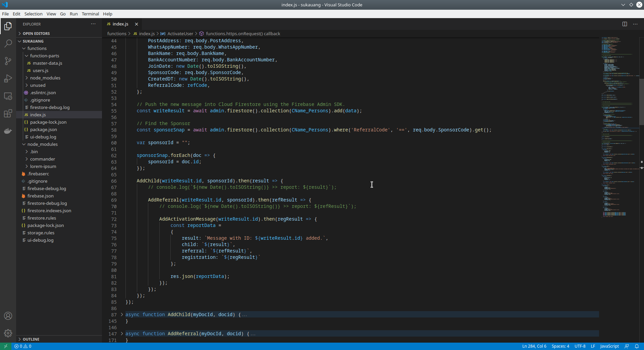
Task: Open users.js file
Action: pos(59,71)
